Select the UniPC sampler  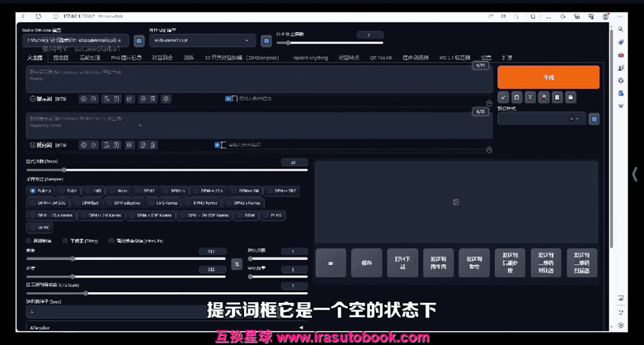(x=40, y=227)
